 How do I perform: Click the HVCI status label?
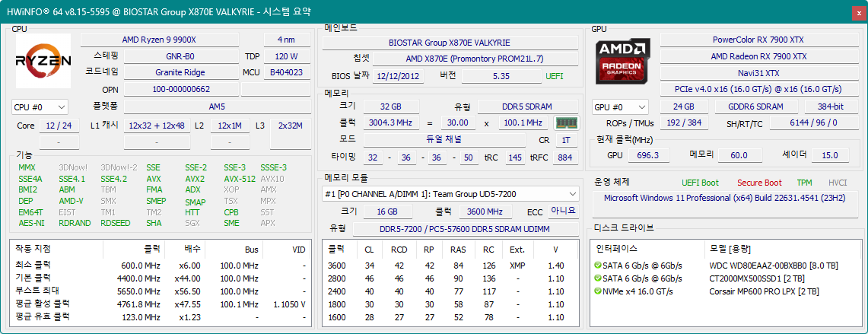tap(838, 183)
